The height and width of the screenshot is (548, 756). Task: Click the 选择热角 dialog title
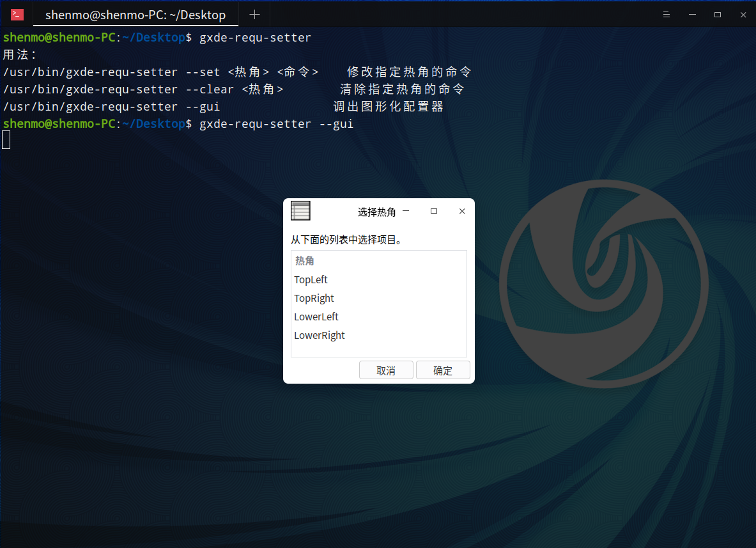tap(376, 212)
